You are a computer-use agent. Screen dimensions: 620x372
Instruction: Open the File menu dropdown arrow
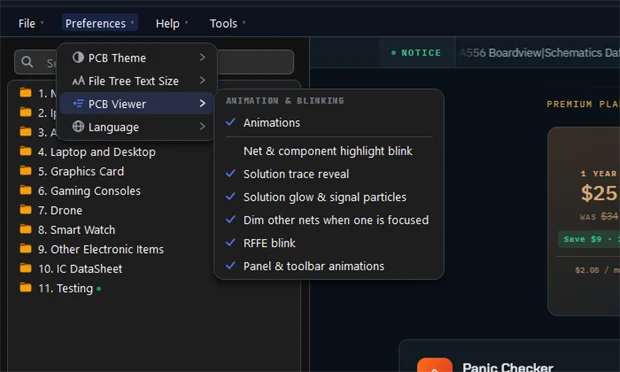tap(42, 23)
